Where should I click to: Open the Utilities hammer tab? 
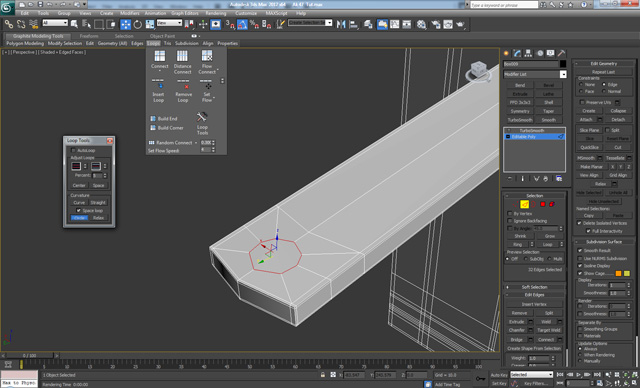tap(562, 53)
